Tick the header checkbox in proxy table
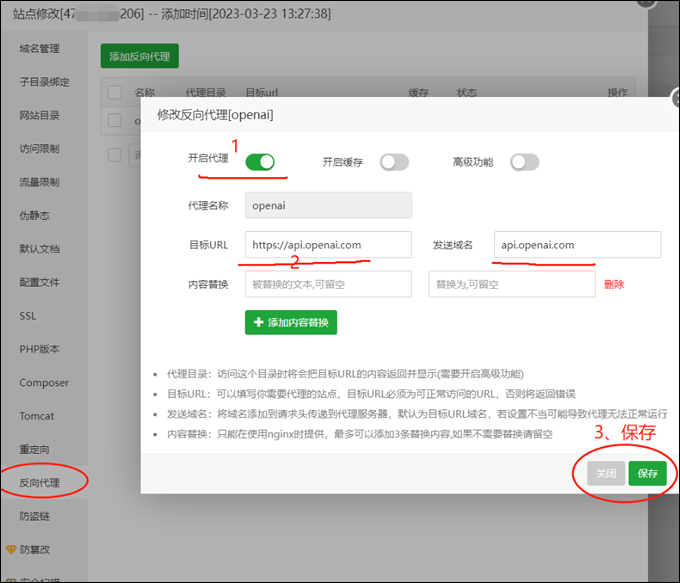680x583 pixels. pyautogui.click(x=115, y=92)
